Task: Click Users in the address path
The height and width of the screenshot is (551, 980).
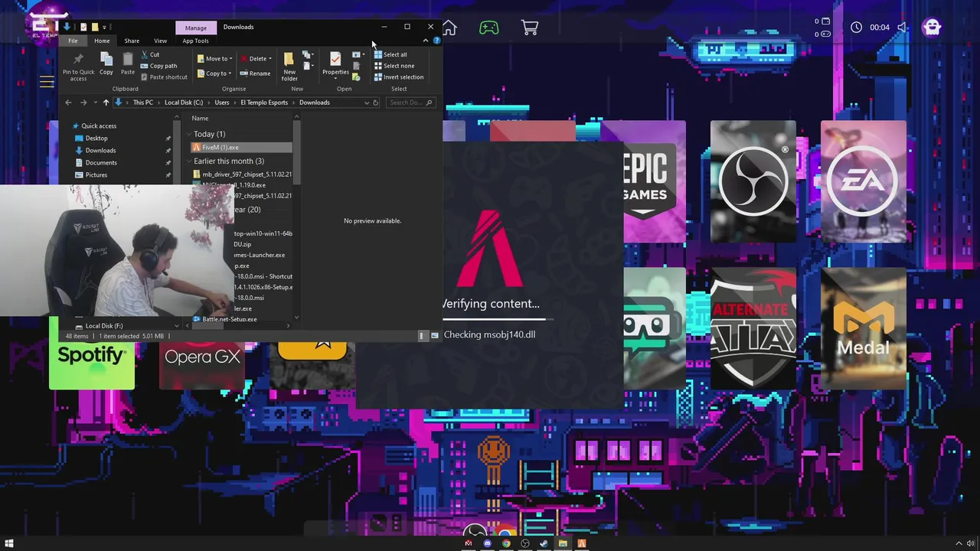Action: (x=222, y=103)
